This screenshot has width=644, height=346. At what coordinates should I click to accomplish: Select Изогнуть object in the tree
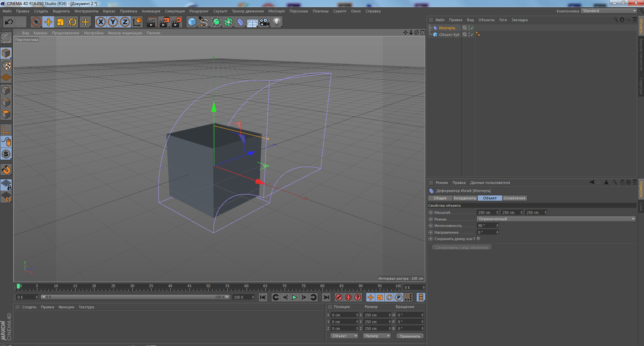coord(447,28)
